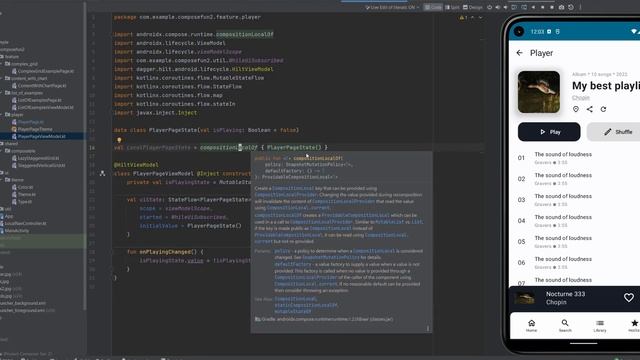Viewport: 640px width, 360px height.
Task: Collapse the complex_grid folder
Action: (2, 64)
